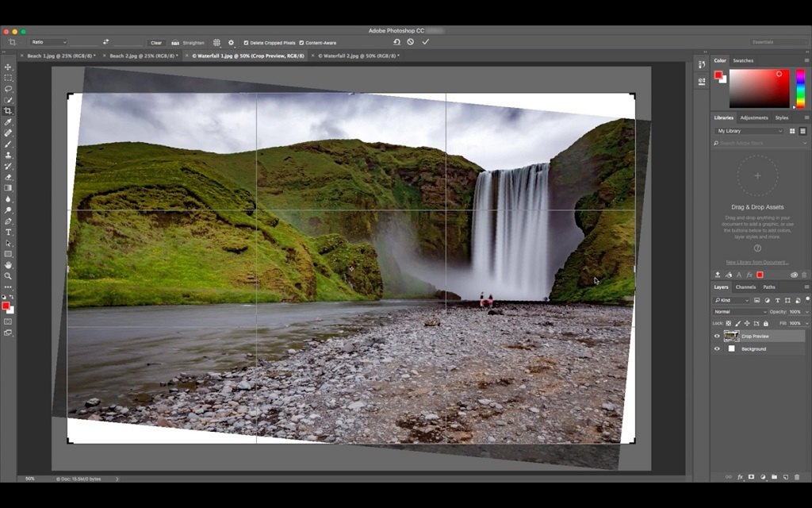Open the Ratio preset dropdown
The image size is (812, 508).
click(48, 42)
